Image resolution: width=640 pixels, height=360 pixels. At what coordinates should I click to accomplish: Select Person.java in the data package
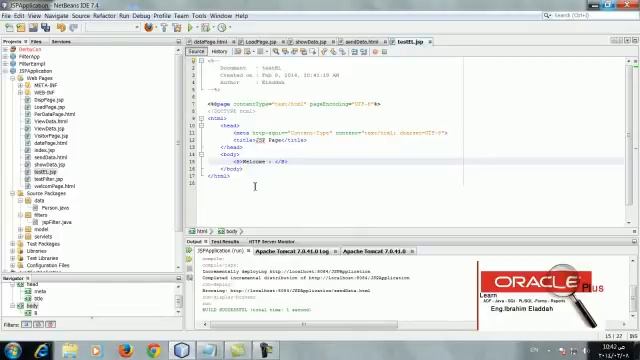pyautogui.click(x=55, y=208)
